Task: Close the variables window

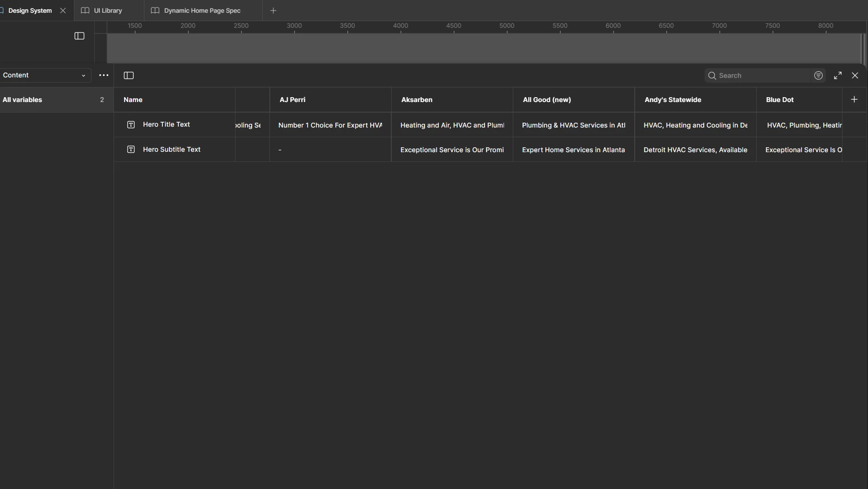Action: pos(855,76)
